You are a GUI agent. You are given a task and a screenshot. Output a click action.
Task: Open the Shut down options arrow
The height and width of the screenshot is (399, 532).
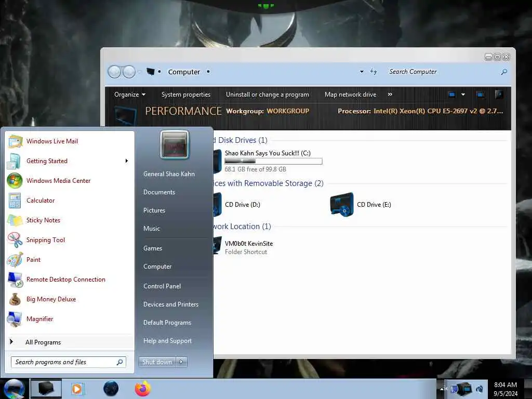pos(181,362)
